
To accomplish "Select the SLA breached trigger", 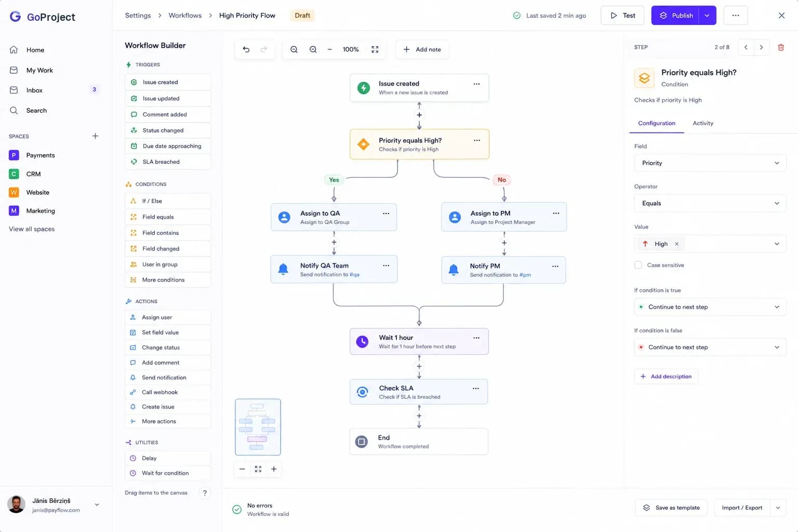I will point(168,162).
